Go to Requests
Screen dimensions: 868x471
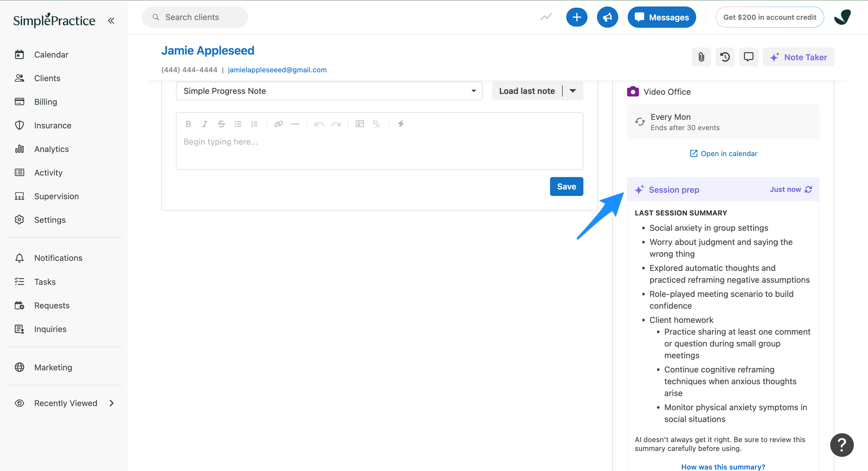click(x=52, y=305)
